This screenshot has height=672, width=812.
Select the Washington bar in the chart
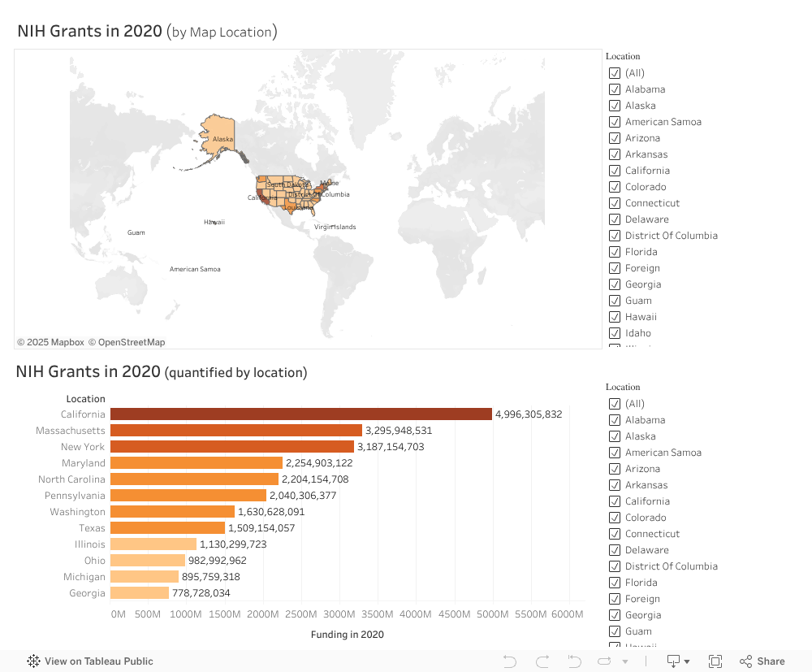pos(172,511)
